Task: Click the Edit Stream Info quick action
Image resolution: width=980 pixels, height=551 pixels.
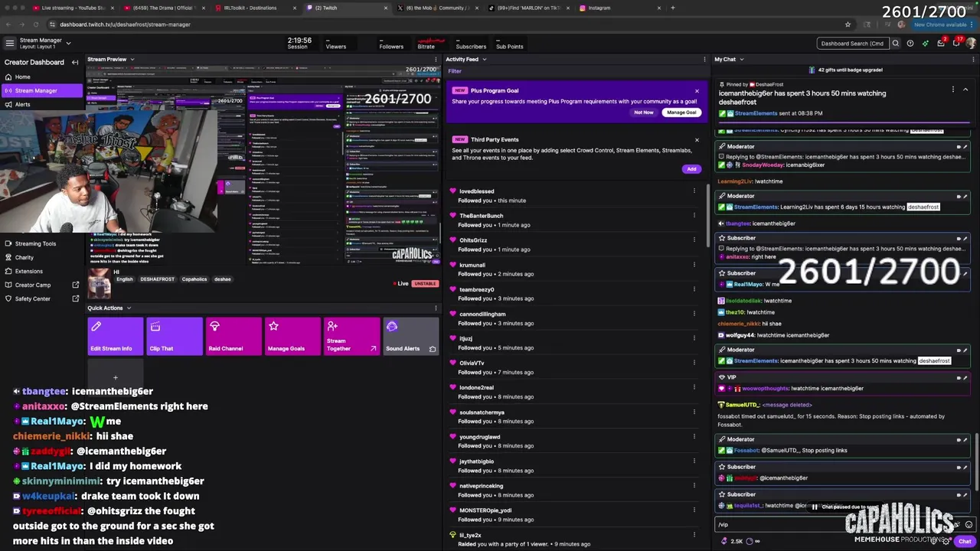Action: [x=115, y=337]
